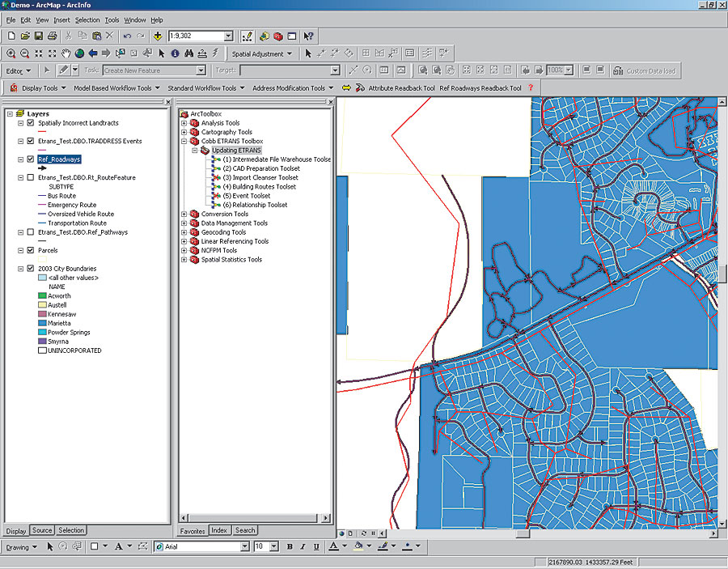
Task: Select the Identify info tool
Action: (175, 53)
